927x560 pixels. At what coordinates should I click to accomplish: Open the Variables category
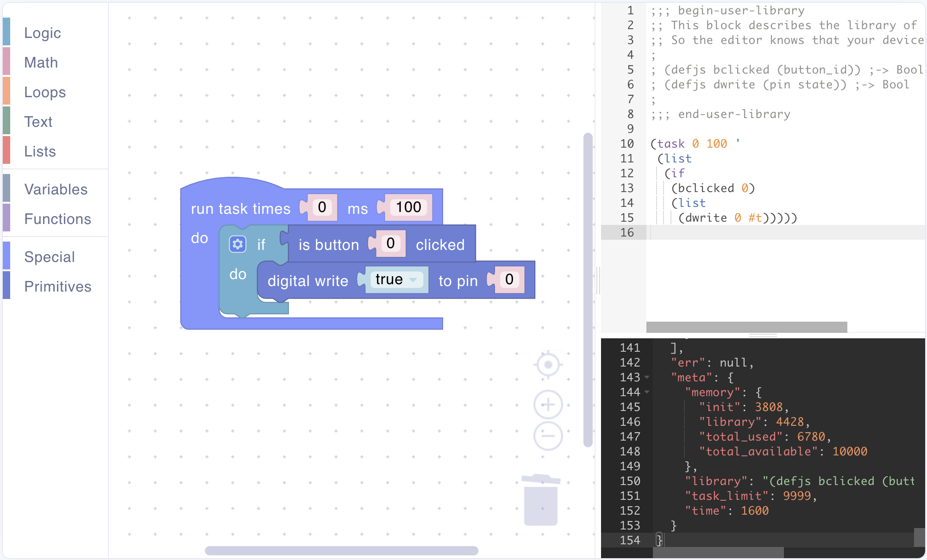pyautogui.click(x=56, y=189)
